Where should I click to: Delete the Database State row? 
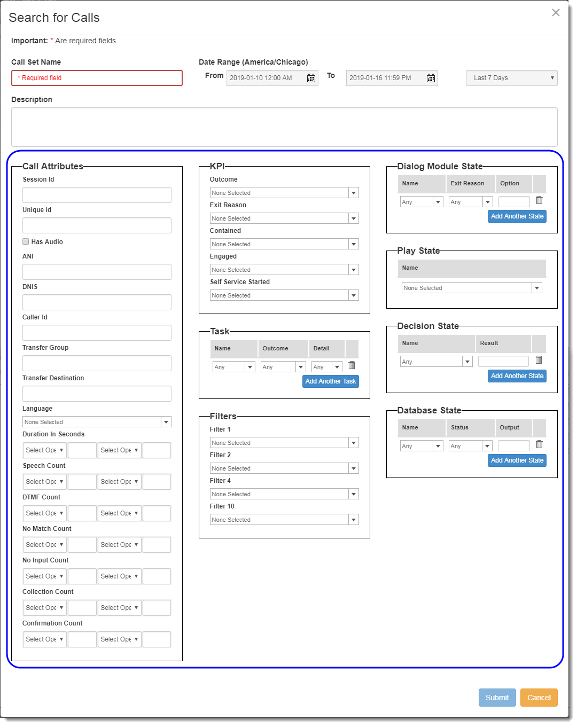coord(539,444)
